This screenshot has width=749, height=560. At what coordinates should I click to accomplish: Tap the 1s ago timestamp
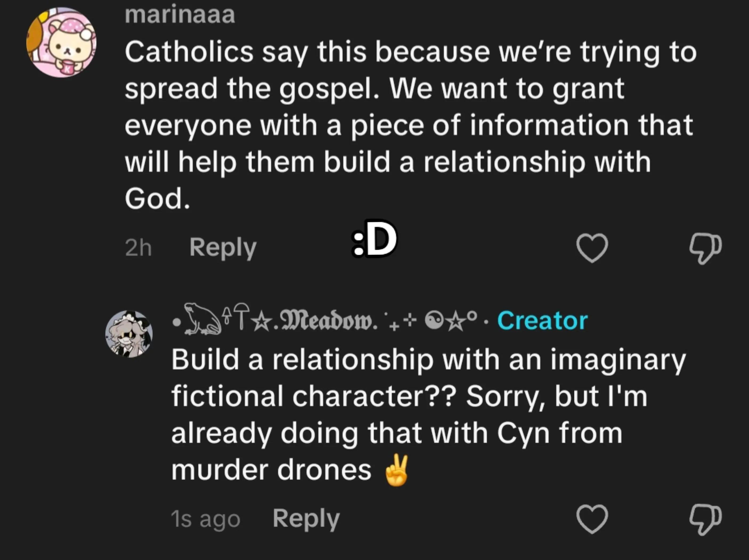click(x=206, y=519)
